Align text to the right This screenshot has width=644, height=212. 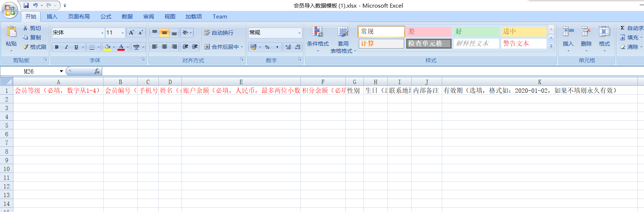click(174, 47)
